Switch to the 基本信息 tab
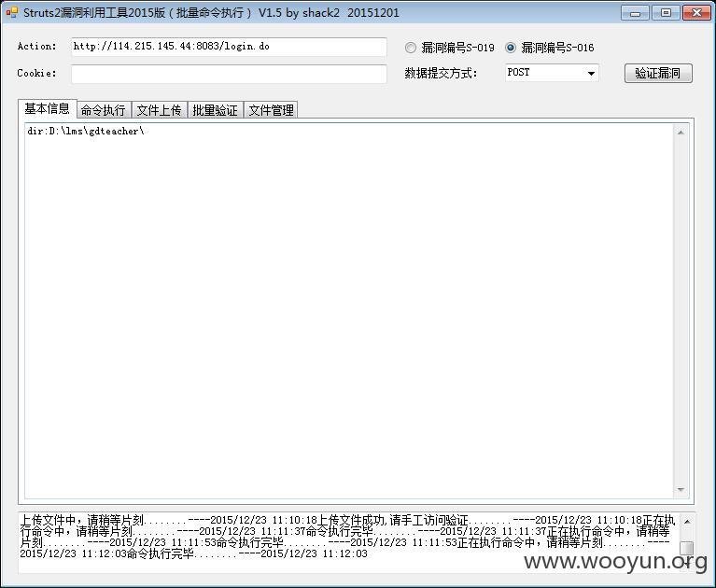Viewport: 716px width, 588px height. [x=47, y=108]
